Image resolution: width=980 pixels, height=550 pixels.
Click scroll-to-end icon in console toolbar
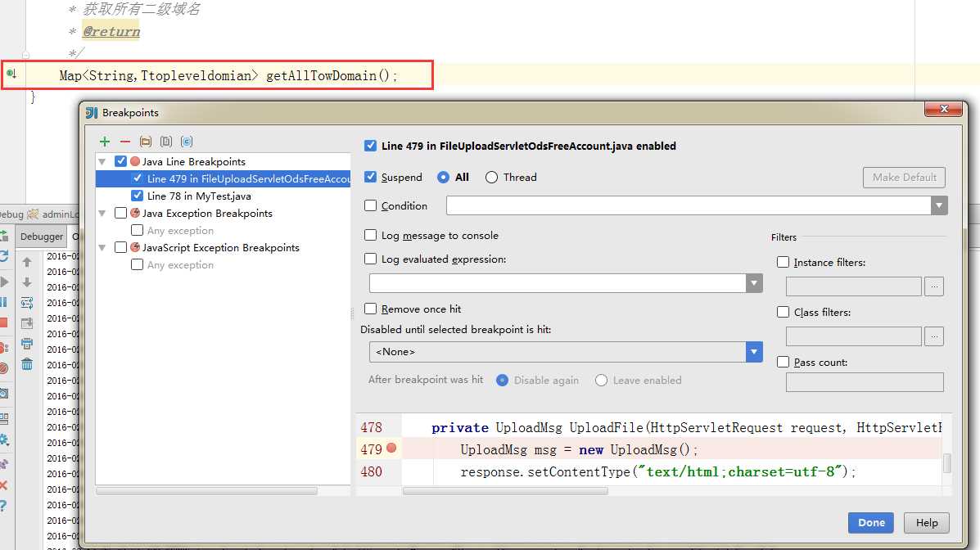click(27, 323)
